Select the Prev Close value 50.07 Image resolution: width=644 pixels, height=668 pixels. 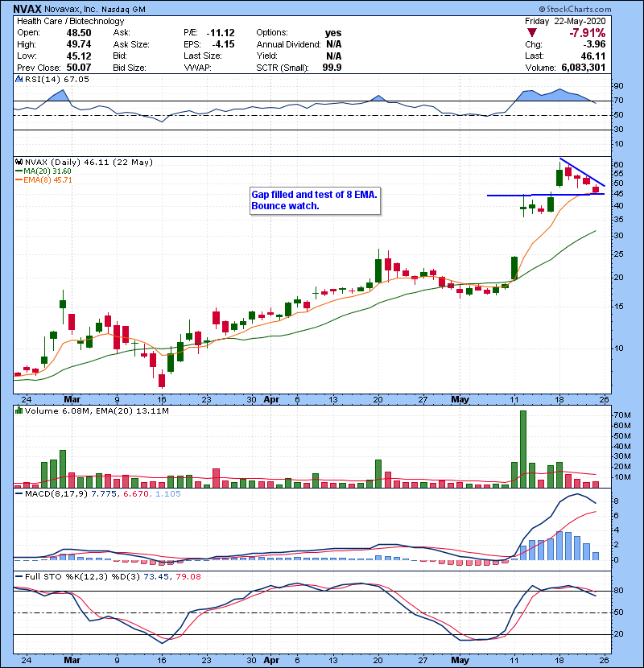[78, 68]
